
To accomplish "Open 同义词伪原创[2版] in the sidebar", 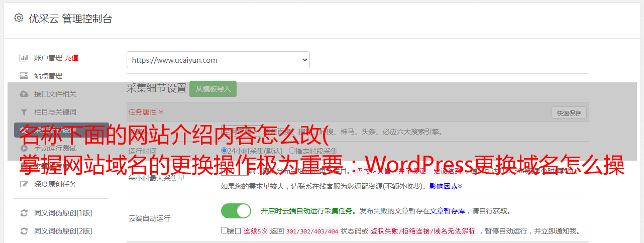I will pos(63,231).
